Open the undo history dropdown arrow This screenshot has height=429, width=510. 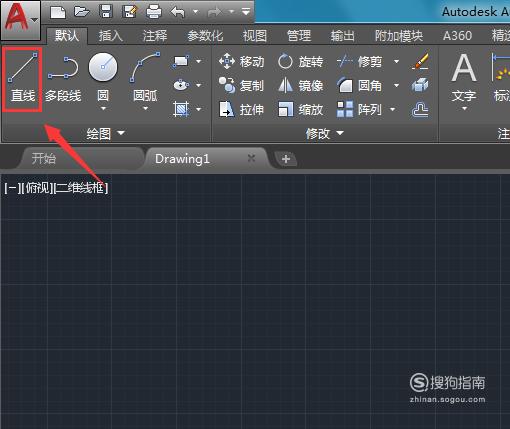point(196,12)
